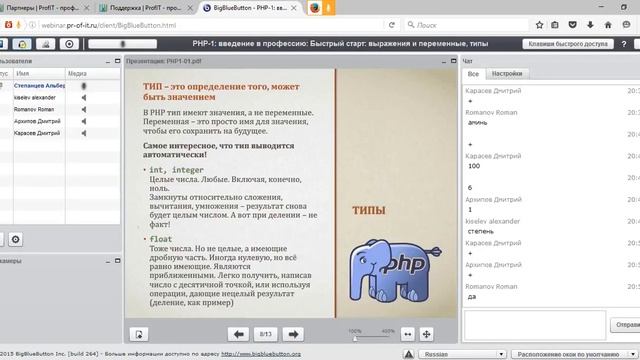Image resolution: width=640 pixels, height=360 pixels.
Task: Open the help question mark
Action: (x=624, y=44)
